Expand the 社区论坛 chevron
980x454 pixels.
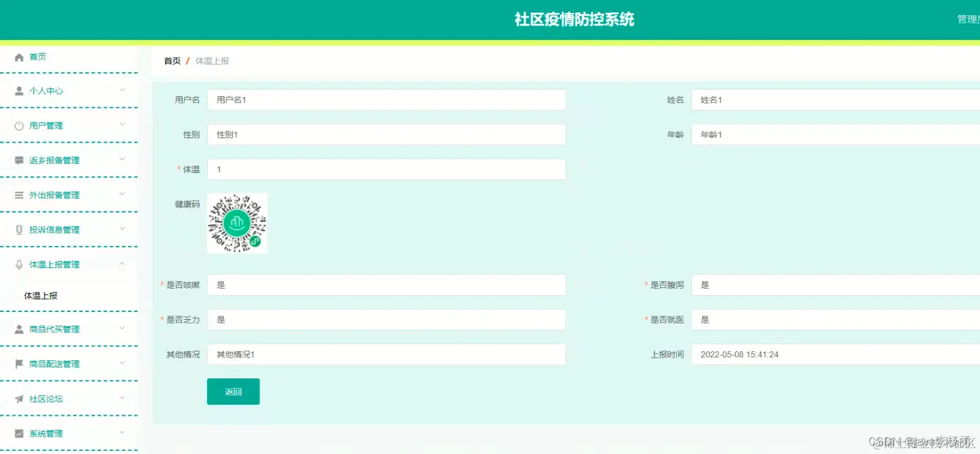point(122,398)
